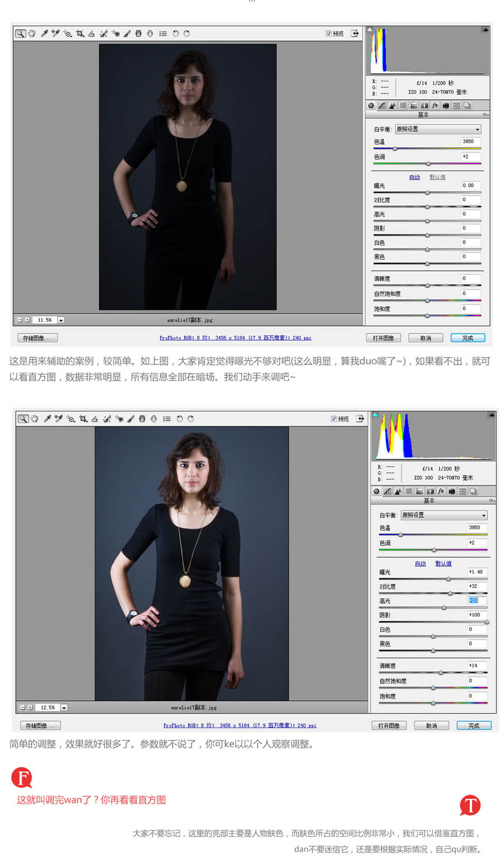504x862 pixels.
Task: Click 高光 value field showing +20
Action: pos(477,600)
